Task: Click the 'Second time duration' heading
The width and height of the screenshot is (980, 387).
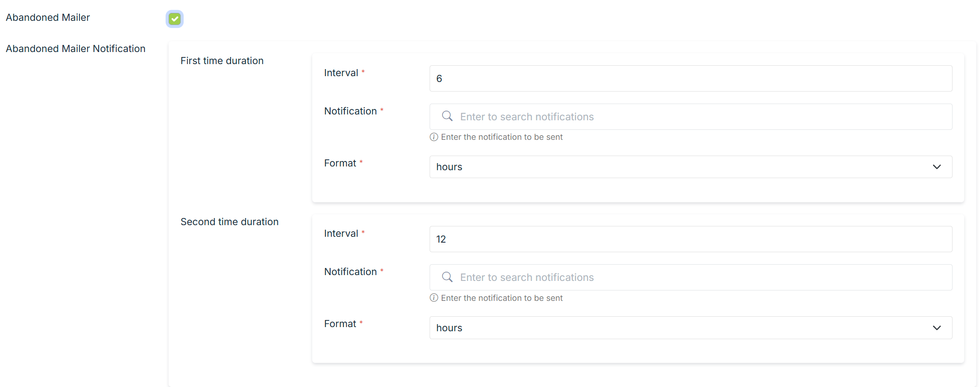Action: tap(229, 222)
